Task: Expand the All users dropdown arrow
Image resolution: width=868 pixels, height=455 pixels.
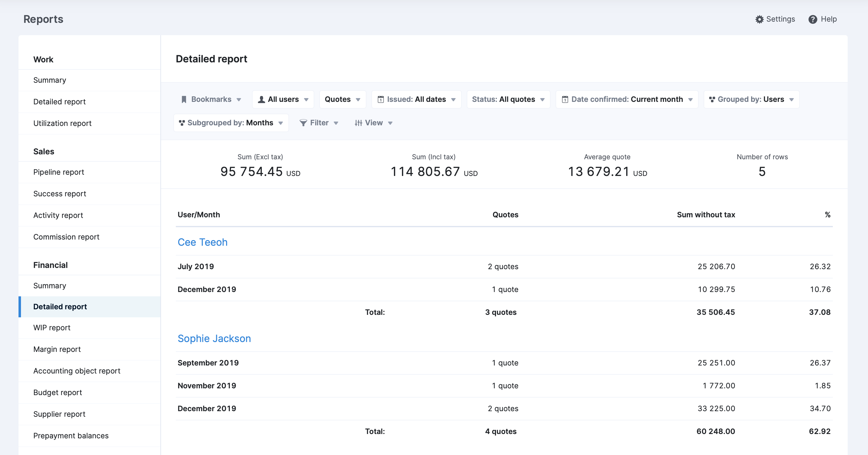Action: tap(306, 99)
